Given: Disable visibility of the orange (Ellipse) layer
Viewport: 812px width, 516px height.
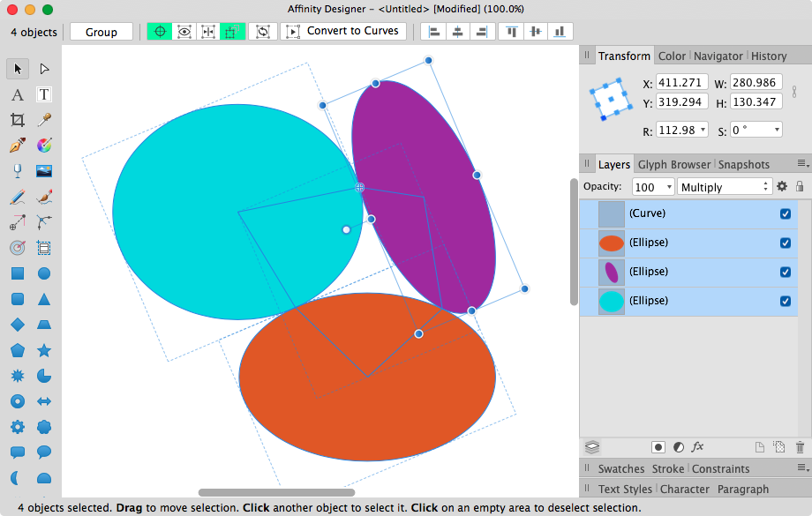Looking at the screenshot, I should [785, 243].
